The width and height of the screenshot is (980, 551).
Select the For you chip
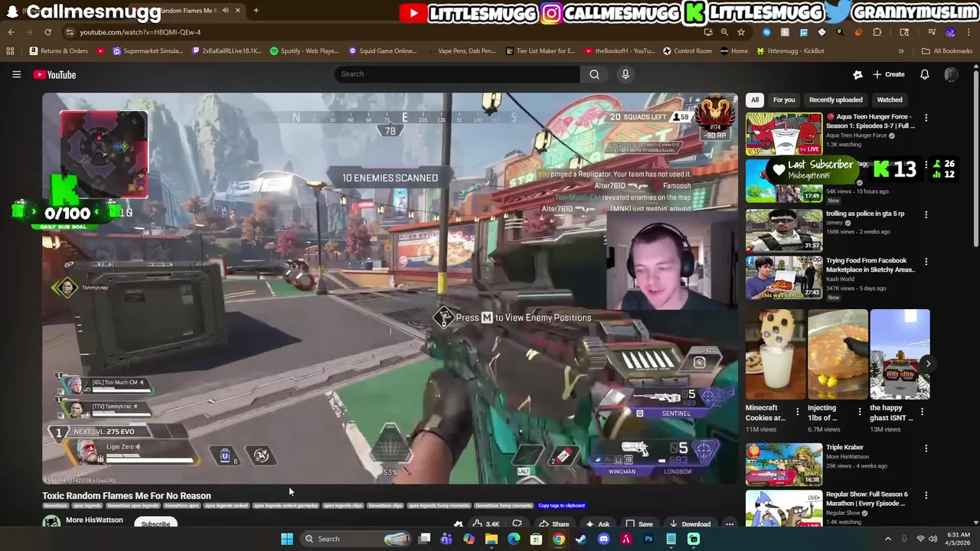click(784, 99)
